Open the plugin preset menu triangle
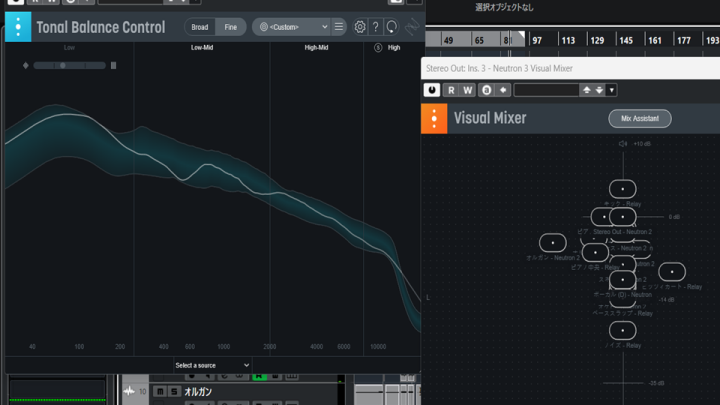The width and height of the screenshot is (720, 405). click(x=612, y=90)
